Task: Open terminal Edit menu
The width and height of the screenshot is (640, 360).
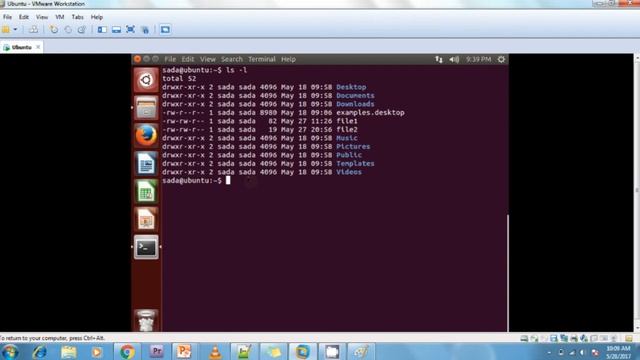Action: (x=188, y=59)
